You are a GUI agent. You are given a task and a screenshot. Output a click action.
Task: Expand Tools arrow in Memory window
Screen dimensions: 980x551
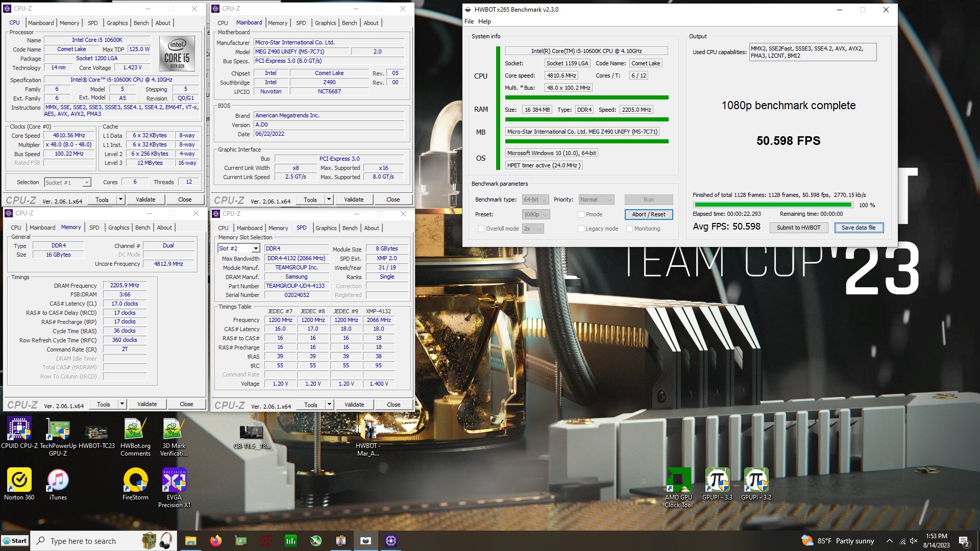[122, 404]
